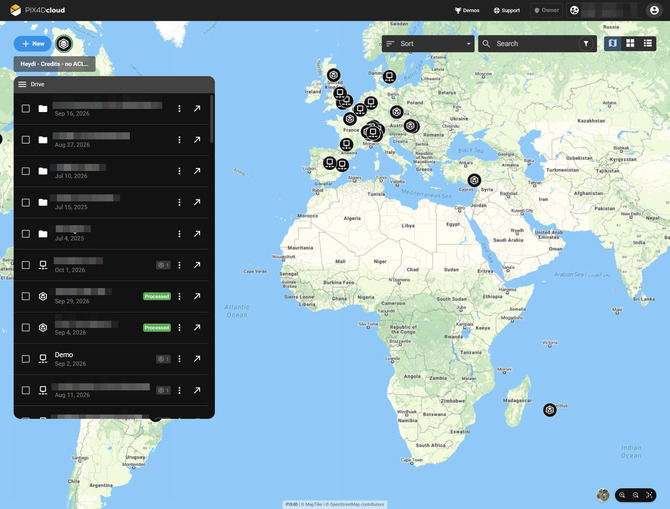Switch to map view
The width and height of the screenshot is (670, 509).
pos(612,43)
